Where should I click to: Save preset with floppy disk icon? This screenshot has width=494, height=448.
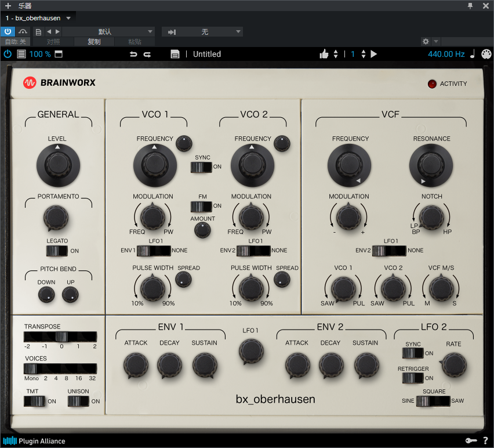click(x=175, y=54)
